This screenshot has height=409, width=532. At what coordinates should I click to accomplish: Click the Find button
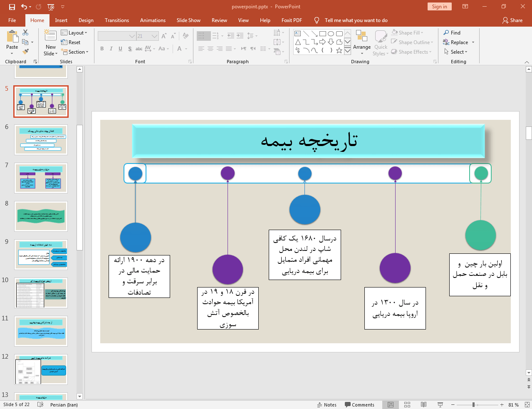click(452, 33)
